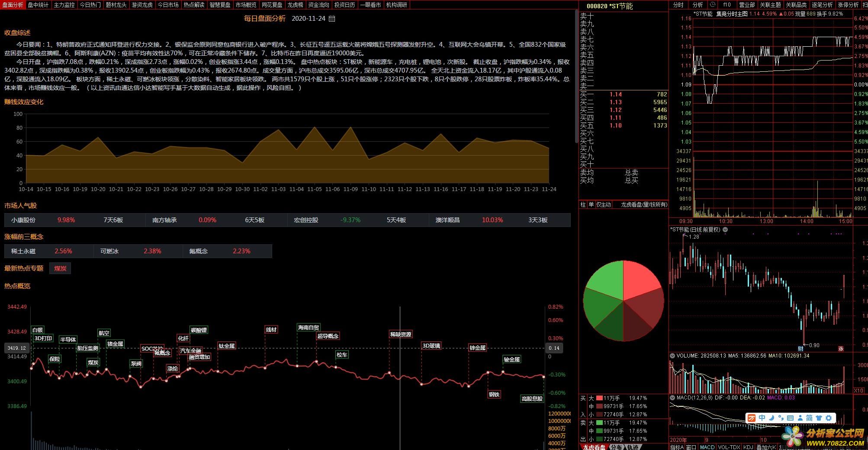Click the 涨 marker on the K-line
868x450 pixels.
pos(841,348)
